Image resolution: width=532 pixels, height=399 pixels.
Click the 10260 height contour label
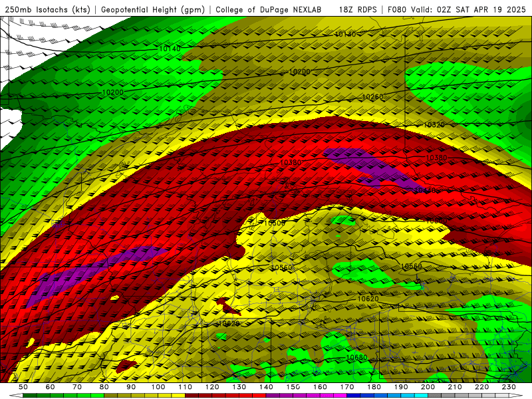click(372, 97)
